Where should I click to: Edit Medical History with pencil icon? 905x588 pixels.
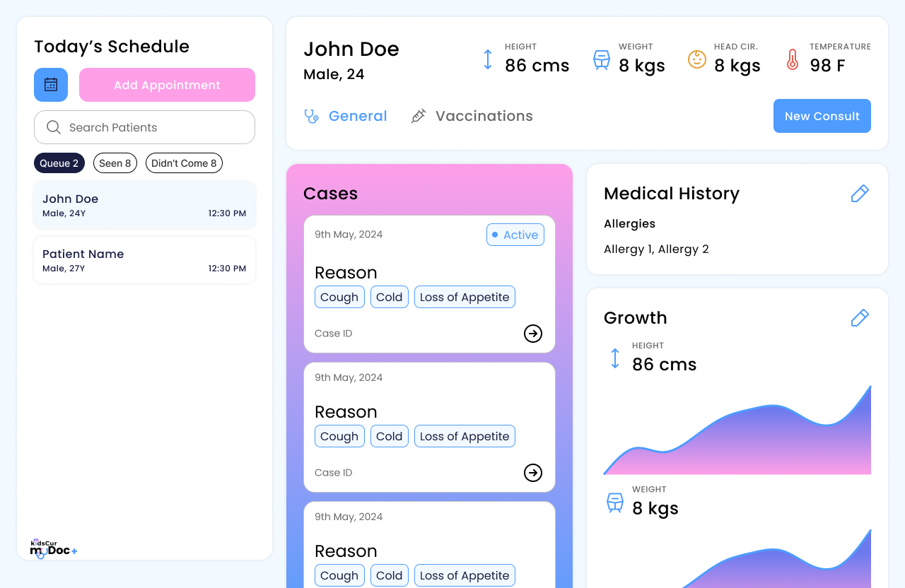[860, 194]
